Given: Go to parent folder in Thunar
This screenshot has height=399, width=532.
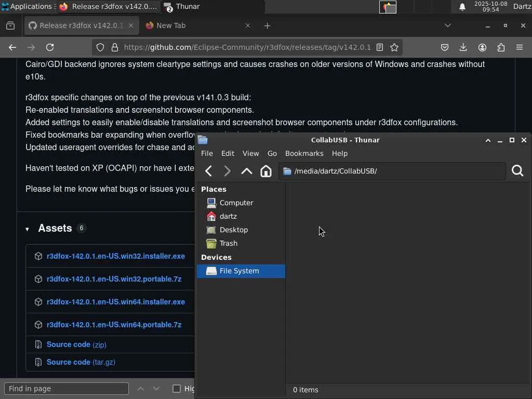Looking at the screenshot, I should (x=247, y=171).
